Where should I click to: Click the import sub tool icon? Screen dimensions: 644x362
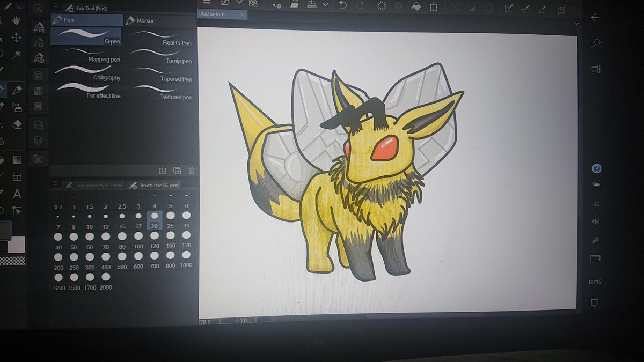163,171
